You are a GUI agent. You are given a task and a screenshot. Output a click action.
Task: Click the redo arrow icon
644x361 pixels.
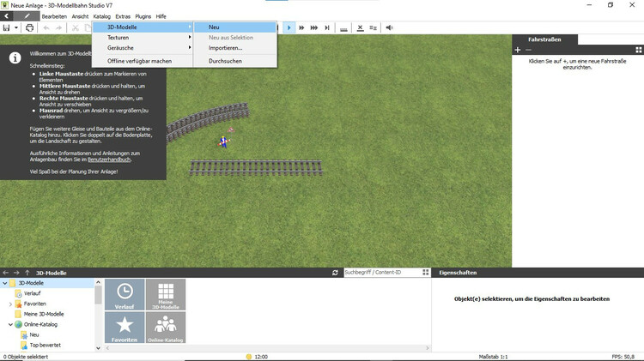(58, 28)
